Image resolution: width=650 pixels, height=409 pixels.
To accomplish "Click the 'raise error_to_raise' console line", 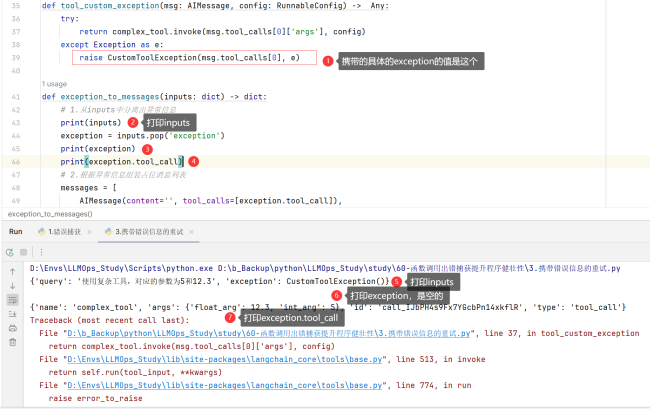I will [95, 398].
